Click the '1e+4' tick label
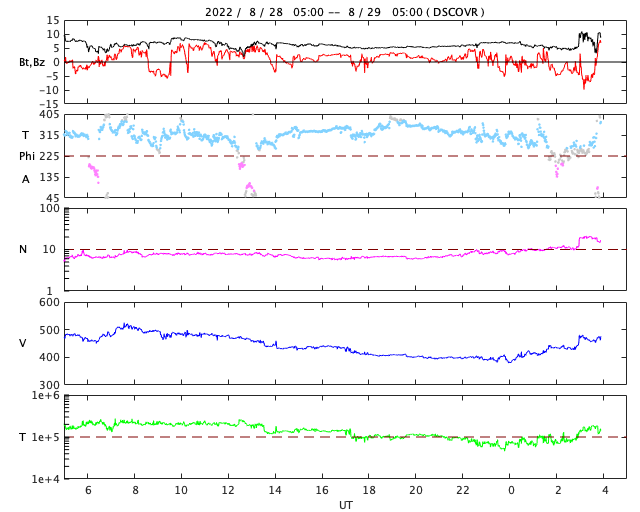 (46, 479)
